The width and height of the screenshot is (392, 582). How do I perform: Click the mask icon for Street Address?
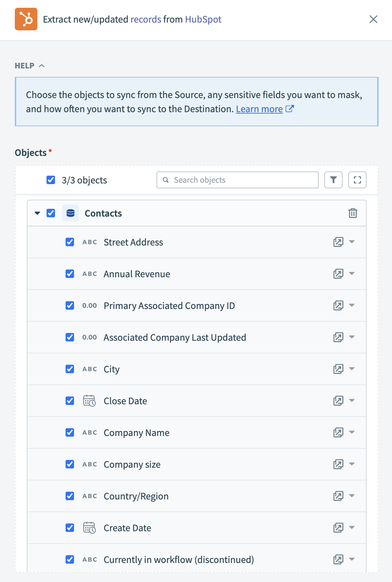(x=338, y=242)
